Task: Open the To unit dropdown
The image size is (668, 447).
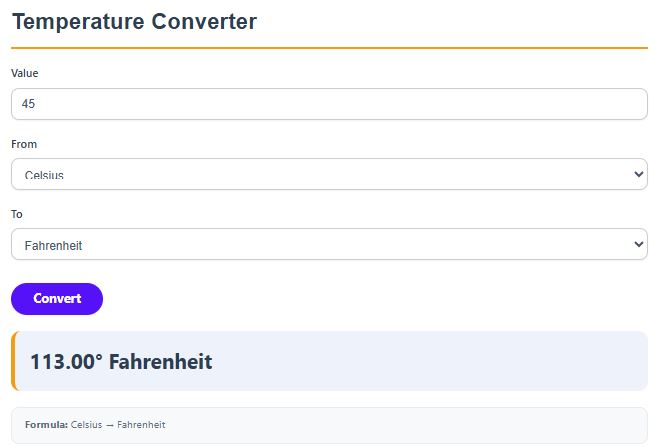Action: tap(329, 244)
